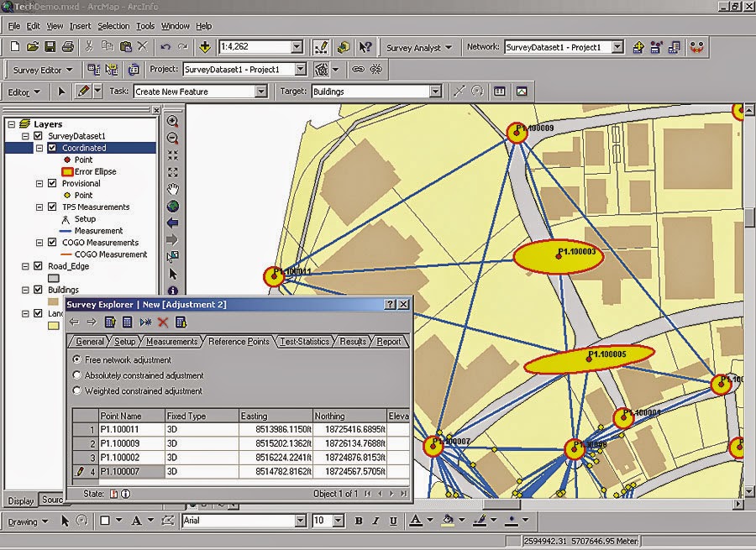Collapse the Road_Edge layer legend

[x=25, y=266]
